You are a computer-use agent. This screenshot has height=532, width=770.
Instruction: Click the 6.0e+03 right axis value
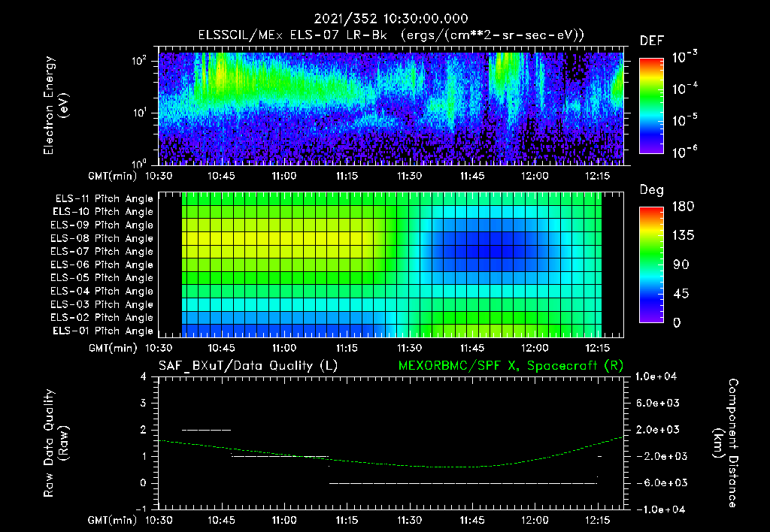click(658, 404)
